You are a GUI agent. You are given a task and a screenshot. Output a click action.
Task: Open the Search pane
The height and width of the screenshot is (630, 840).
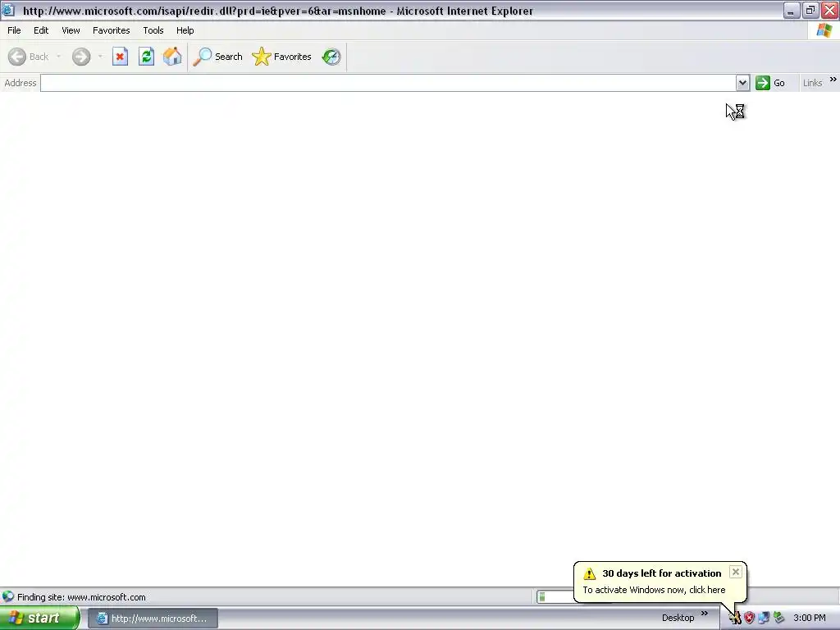click(218, 57)
